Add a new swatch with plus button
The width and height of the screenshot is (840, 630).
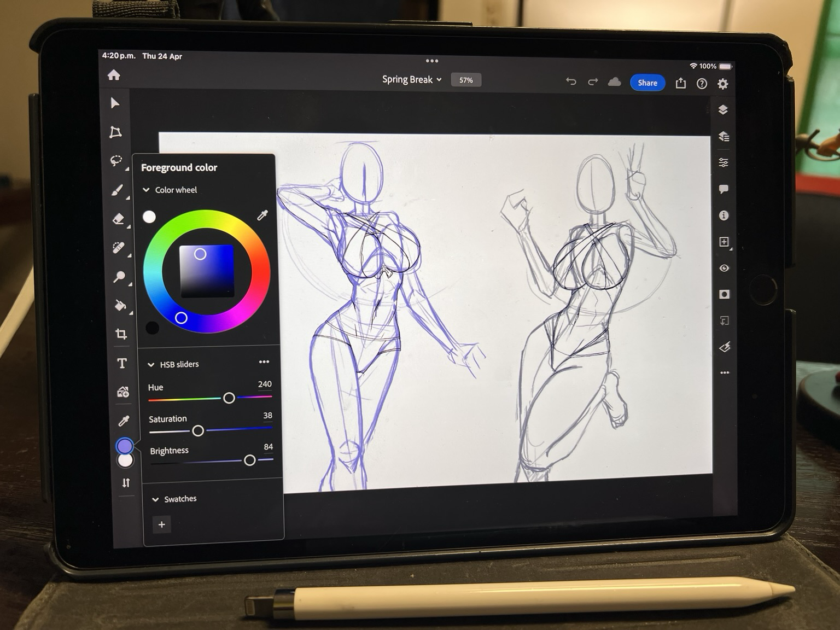point(162,525)
